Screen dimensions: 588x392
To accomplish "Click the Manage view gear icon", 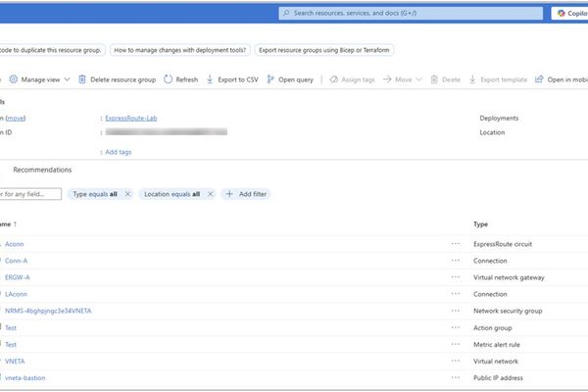I will point(13,79).
